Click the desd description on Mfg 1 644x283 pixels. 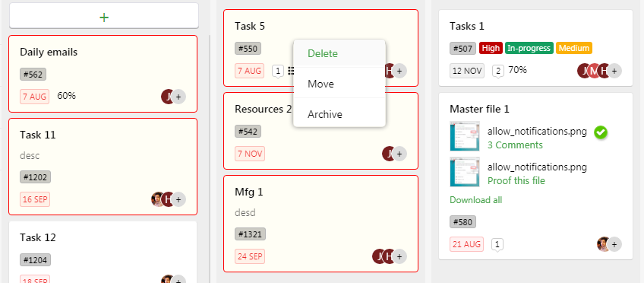(x=245, y=213)
